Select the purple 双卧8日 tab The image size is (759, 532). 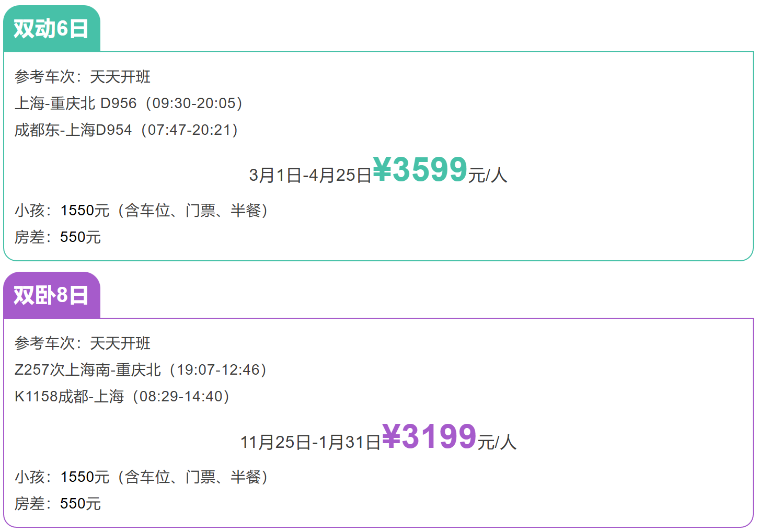[51, 295]
